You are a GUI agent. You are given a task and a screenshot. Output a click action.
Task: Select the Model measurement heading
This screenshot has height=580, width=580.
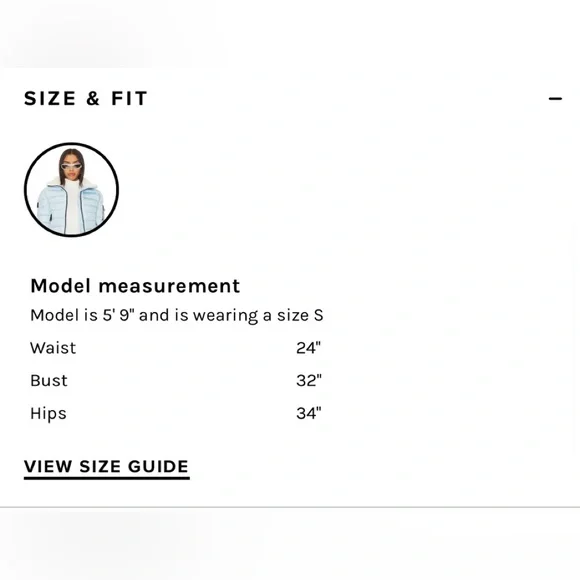(135, 286)
